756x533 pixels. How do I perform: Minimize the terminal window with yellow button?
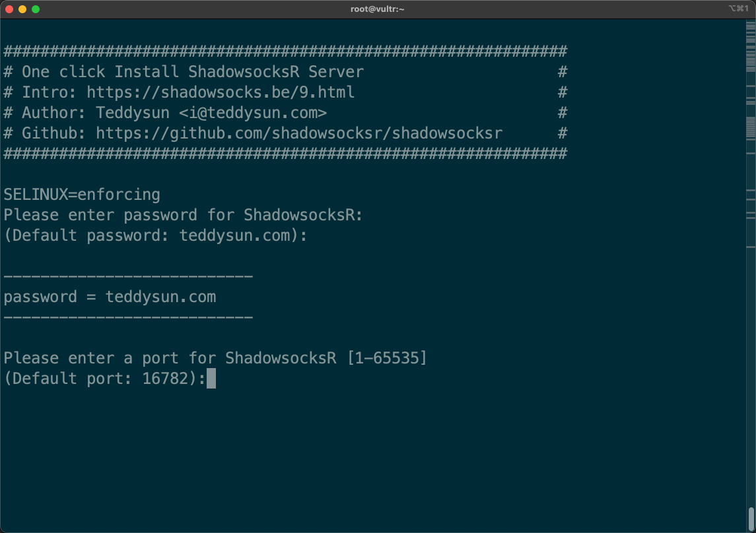(22, 9)
